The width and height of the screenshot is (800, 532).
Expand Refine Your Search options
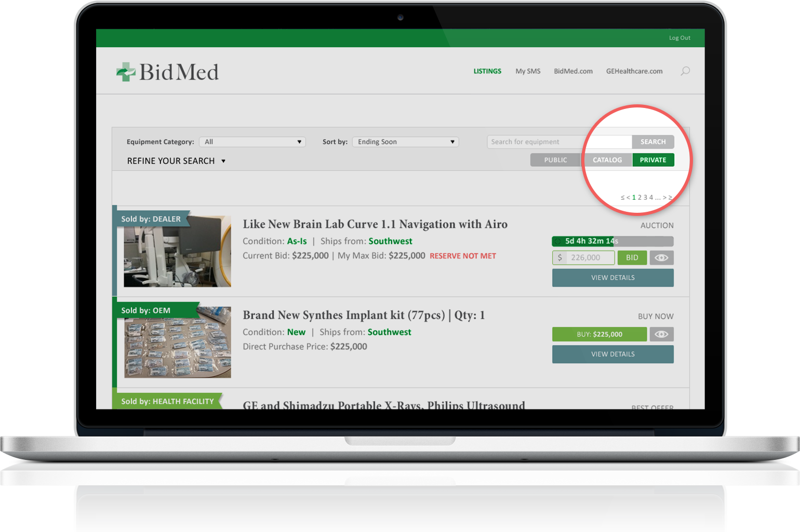coord(176,161)
